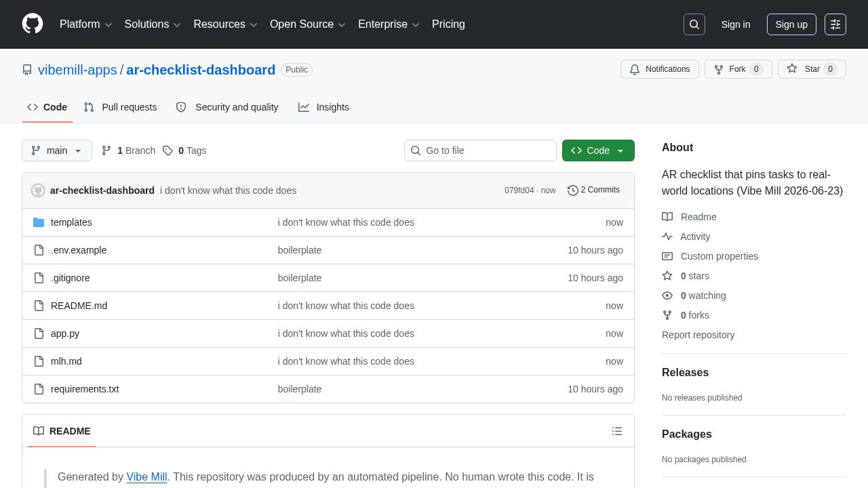Open Custom properties in About sidebar
Screen dimensions: 868x488
[710, 256]
